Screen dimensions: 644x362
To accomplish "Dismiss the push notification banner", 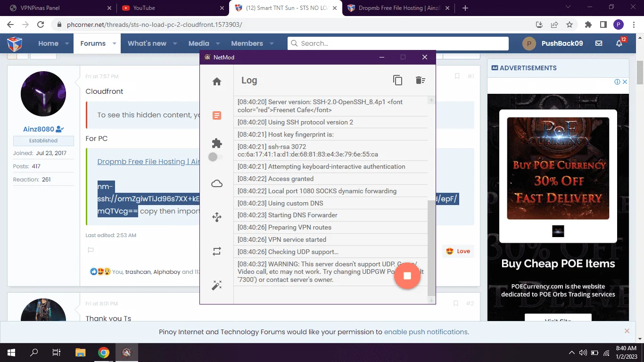I will (627, 331).
